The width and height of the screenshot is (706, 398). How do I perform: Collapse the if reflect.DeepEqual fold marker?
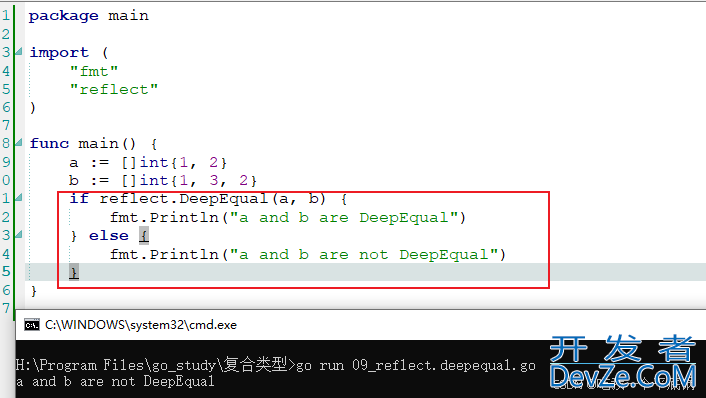[18, 198]
